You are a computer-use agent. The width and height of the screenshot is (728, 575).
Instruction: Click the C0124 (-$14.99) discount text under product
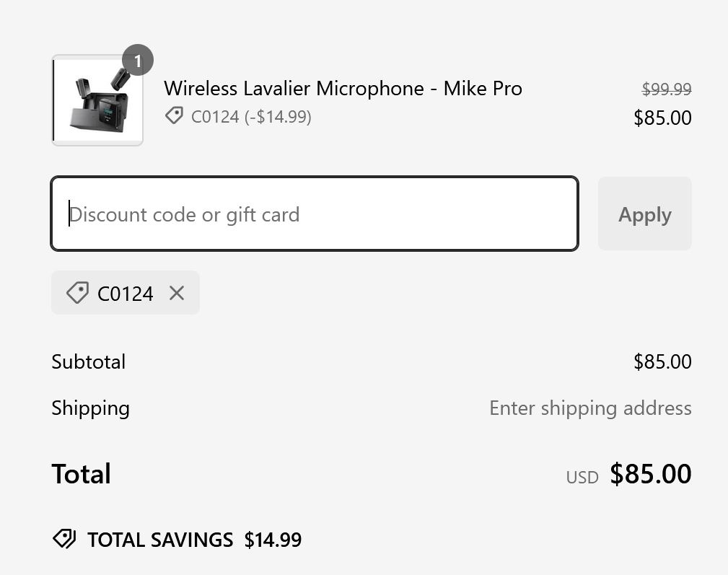pyautogui.click(x=251, y=117)
